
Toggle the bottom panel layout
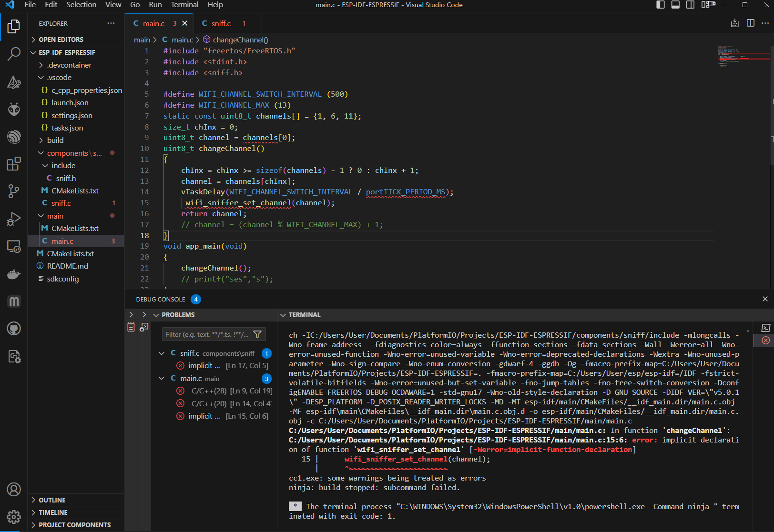[x=675, y=5]
